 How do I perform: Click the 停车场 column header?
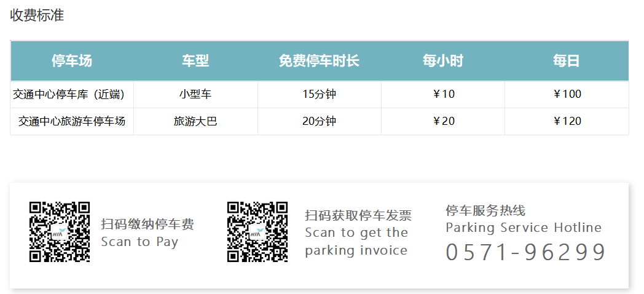[72, 61]
